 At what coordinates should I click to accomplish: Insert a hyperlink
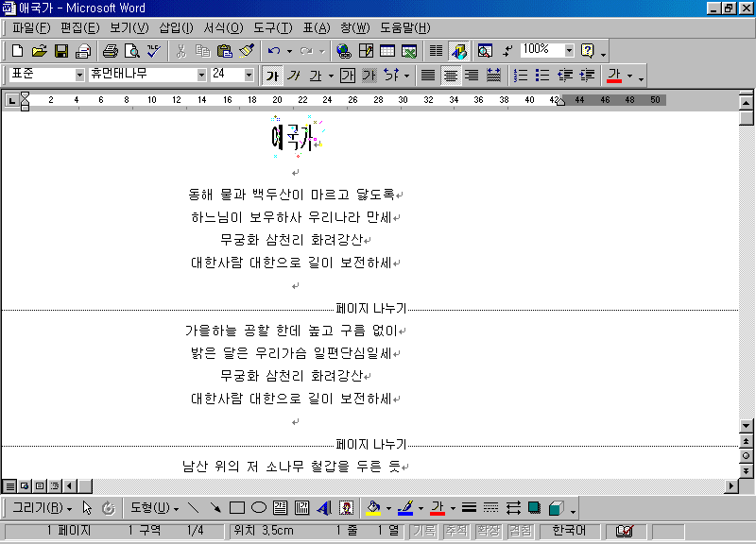coord(344,51)
